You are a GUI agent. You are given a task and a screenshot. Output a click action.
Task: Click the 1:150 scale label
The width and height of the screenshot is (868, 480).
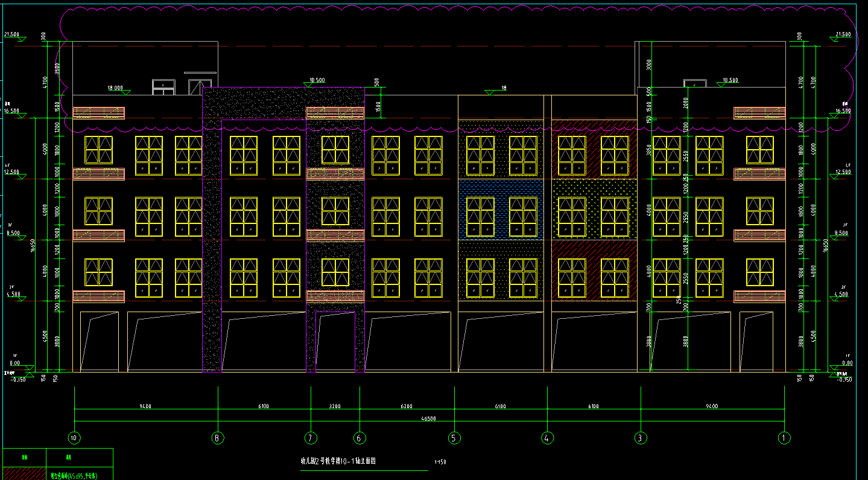440,463
